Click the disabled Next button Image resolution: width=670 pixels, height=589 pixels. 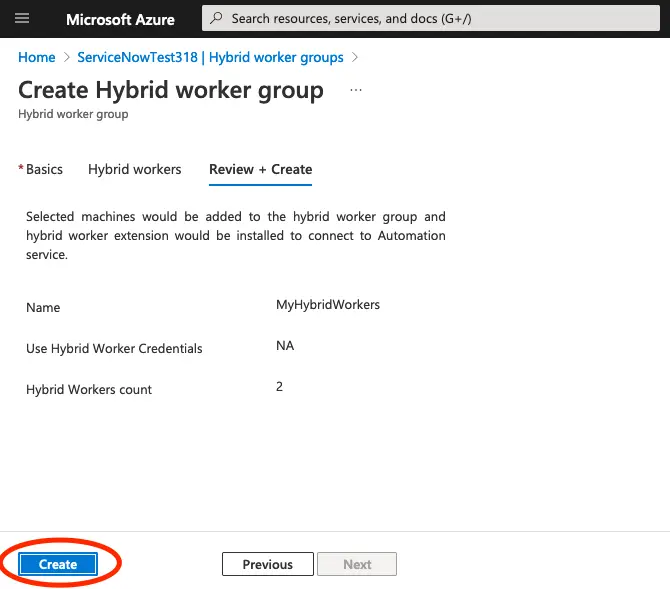click(x=357, y=564)
